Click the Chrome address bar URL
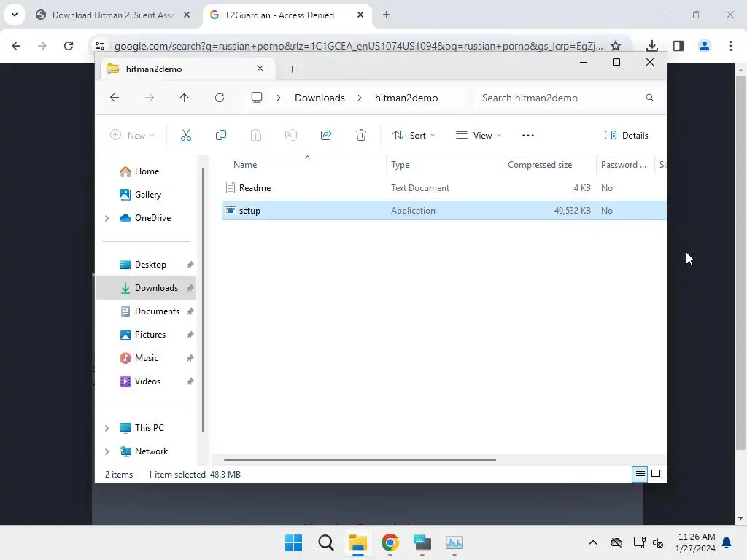Viewport: 747px width, 560px height. click(x=358, y=46)
